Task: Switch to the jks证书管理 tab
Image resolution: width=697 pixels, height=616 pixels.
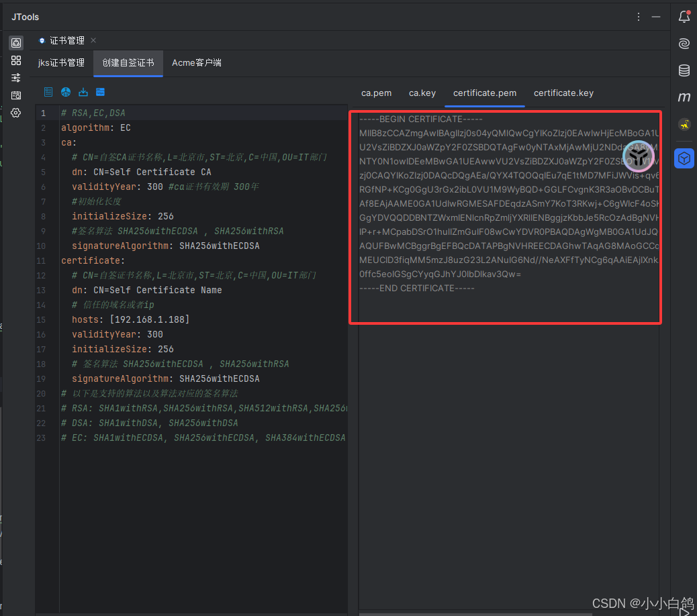Action: [x=61, y=62]
